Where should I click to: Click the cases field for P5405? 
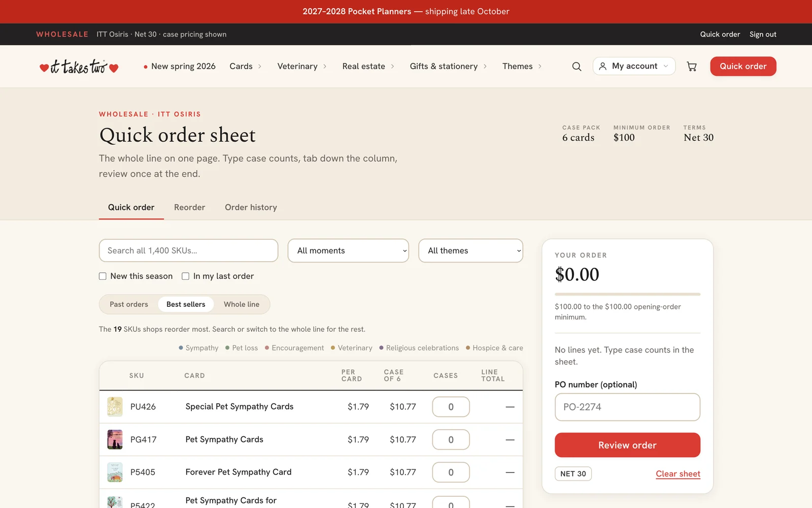(451, 472)
